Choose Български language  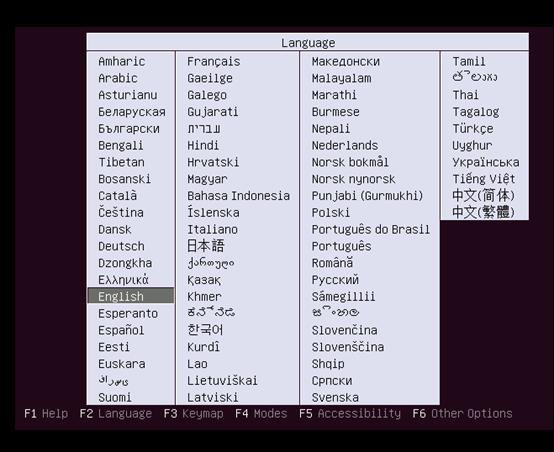[x=129, y=129]
